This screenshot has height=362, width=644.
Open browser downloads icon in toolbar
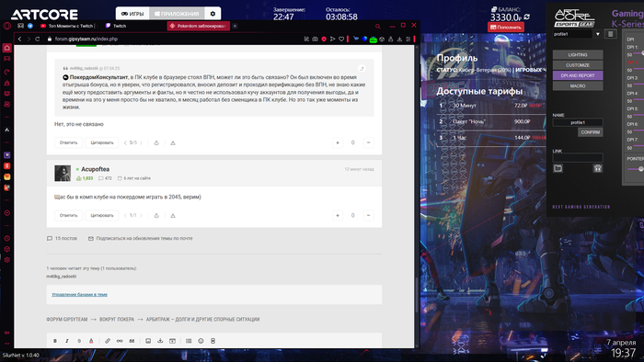399,39
